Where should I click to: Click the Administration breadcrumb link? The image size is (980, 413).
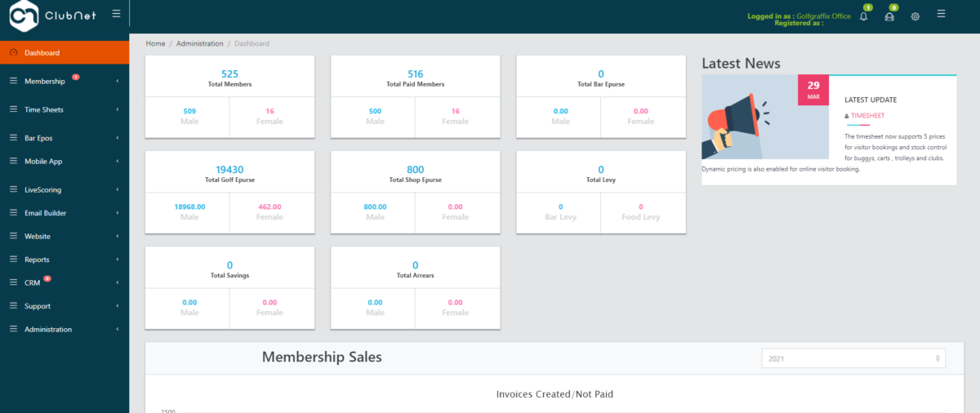click(199, 43)
